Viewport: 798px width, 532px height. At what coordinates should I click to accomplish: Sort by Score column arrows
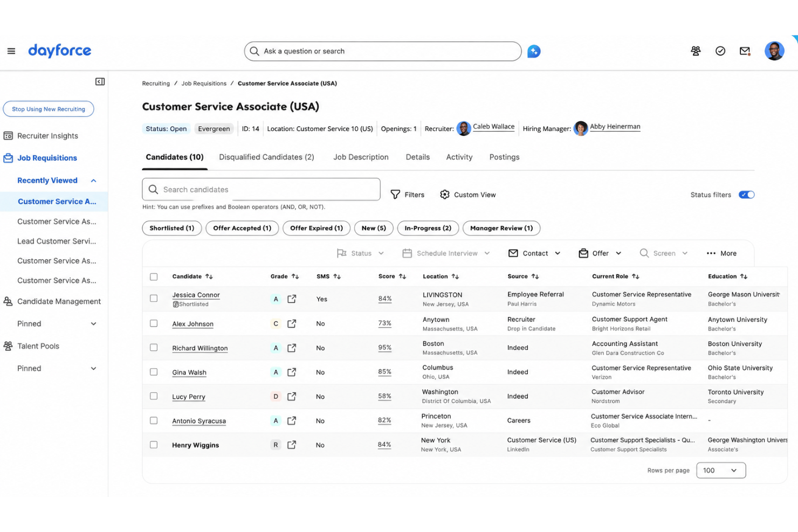402,277
